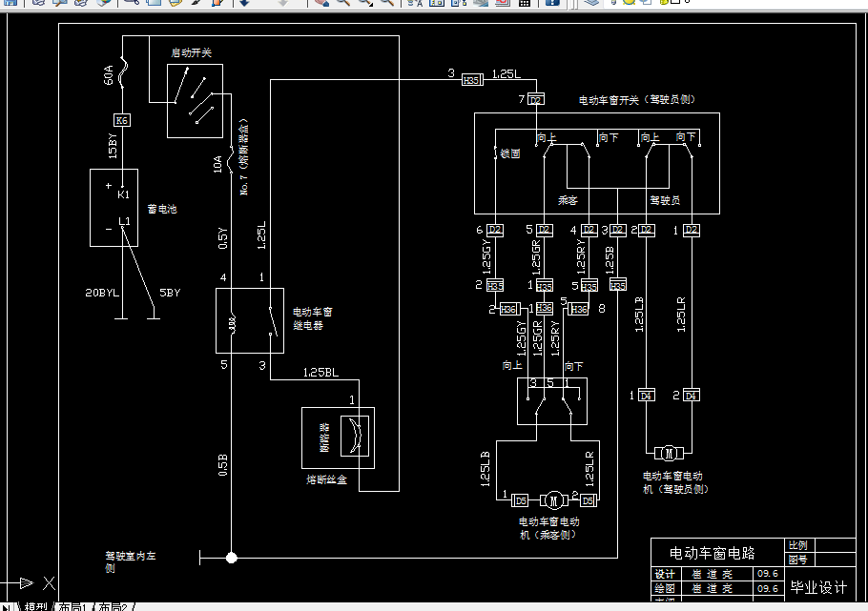This screenshot has height=611, width=868.
Task: Select the D4 connector at pin 2
Action: coord(692,396)
